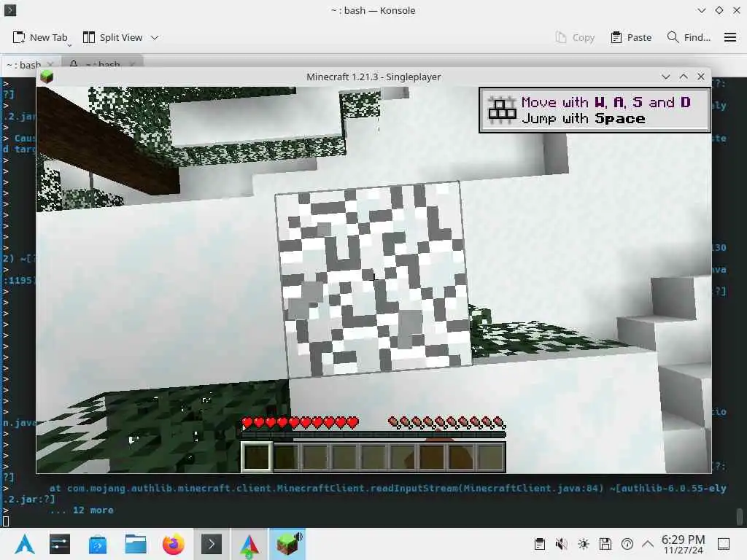Open the brightness and color tray icon
Viewport: 747px width, 560px height.
coord(584,544)
